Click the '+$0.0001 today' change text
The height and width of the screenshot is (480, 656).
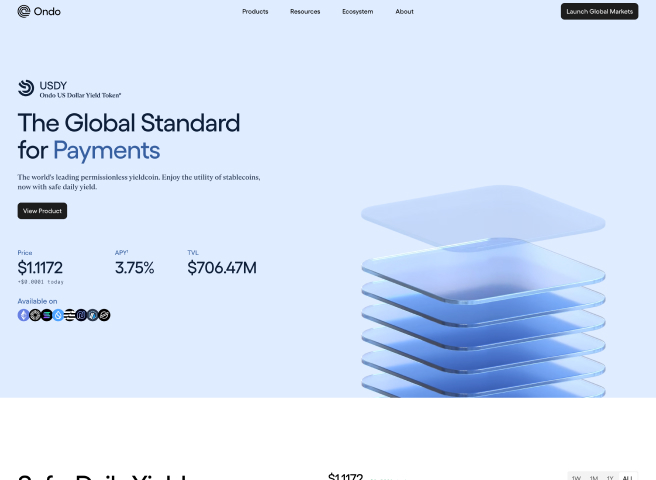point(41,282)
